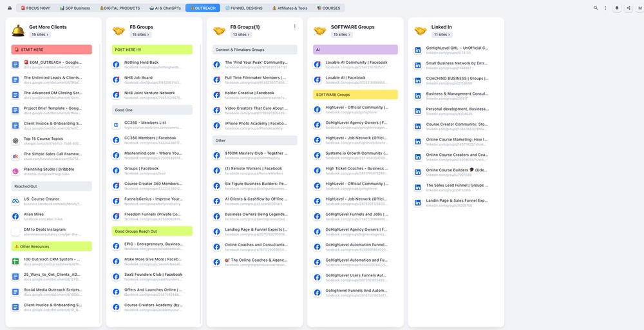644x330 pixels.
Task: Click the cloud icon left of the tabs
Action: pyautogui.click(x=10, y=8)
